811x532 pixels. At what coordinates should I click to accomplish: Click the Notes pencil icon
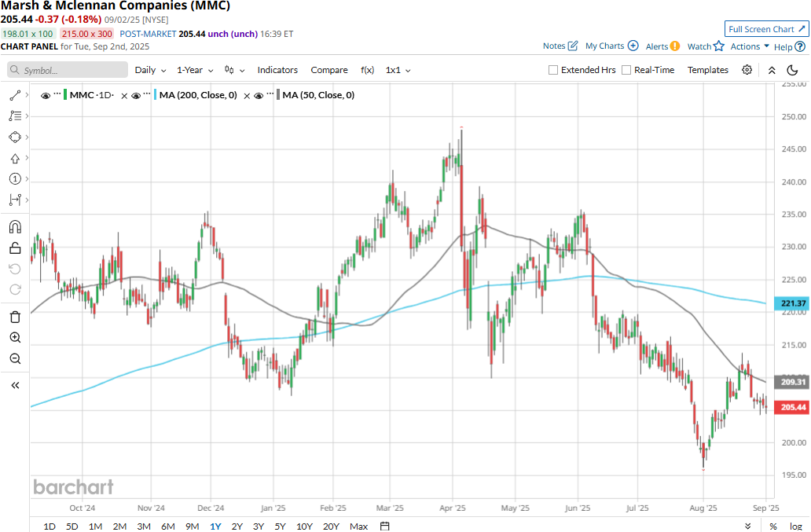point(573,46)
